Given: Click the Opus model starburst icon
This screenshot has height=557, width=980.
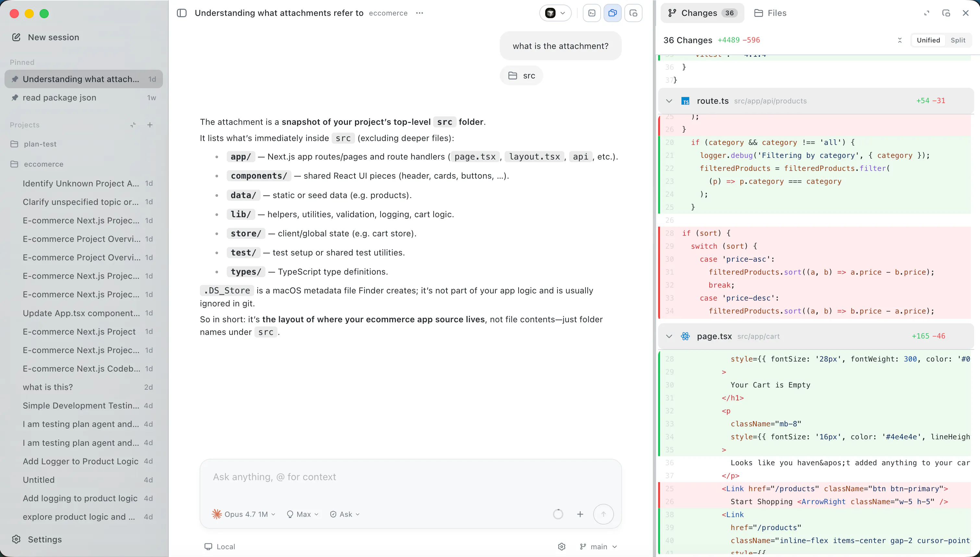Looking at the screenshot, I should click(x=217, y=514).
